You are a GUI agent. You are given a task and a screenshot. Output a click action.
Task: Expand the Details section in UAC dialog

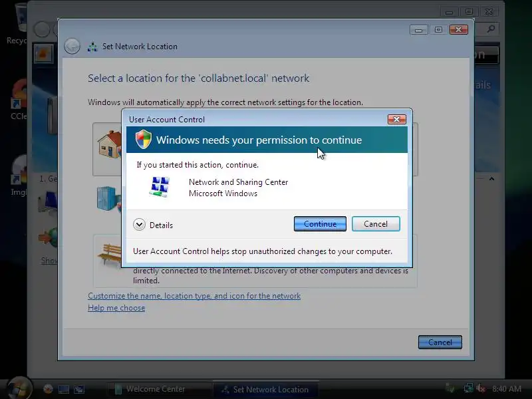click(139, 225)
